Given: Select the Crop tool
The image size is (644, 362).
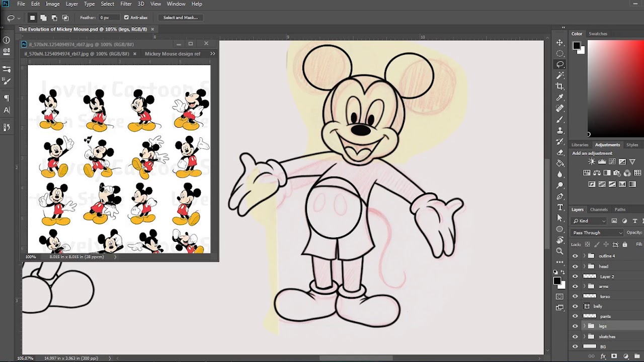Looking at the screenshot, I should click(560, 86).
